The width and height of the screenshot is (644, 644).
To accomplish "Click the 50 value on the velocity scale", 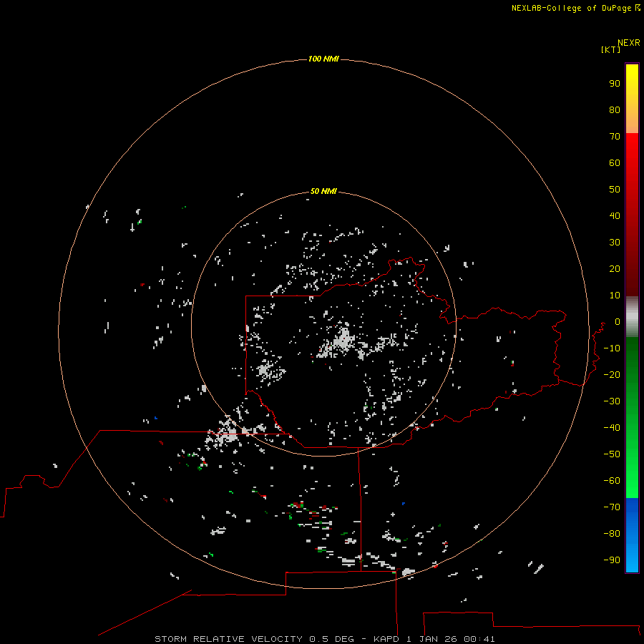I will pyautogui.click(x=615, y=190).
